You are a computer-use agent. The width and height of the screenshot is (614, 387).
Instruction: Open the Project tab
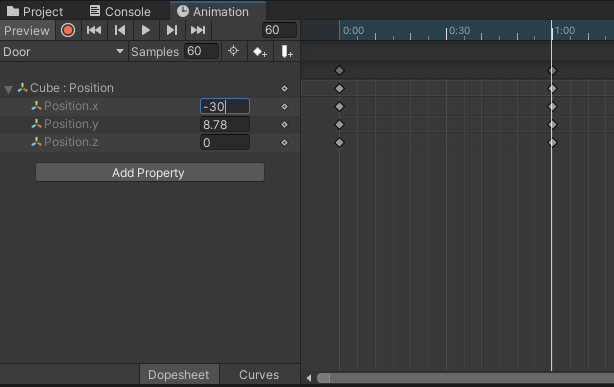pyautogui.click(x=35, y=11)
